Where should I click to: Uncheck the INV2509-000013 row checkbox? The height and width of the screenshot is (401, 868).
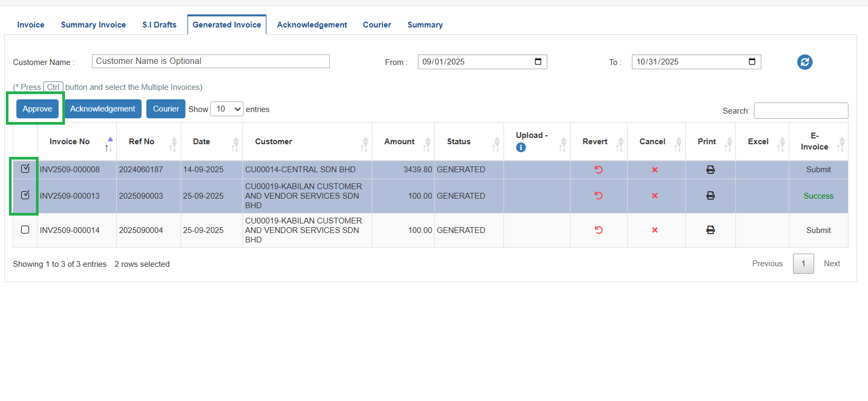[25, 195]
